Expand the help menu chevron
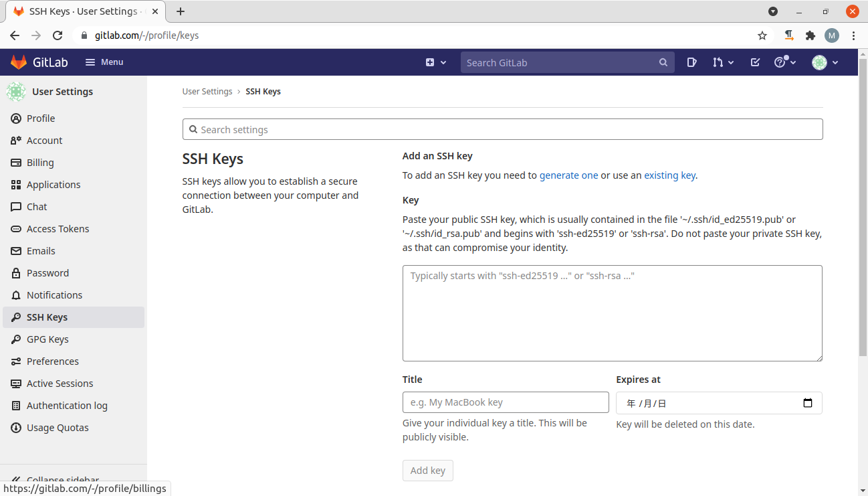Viewport: 868px width, 496px height. coord(792,62)
